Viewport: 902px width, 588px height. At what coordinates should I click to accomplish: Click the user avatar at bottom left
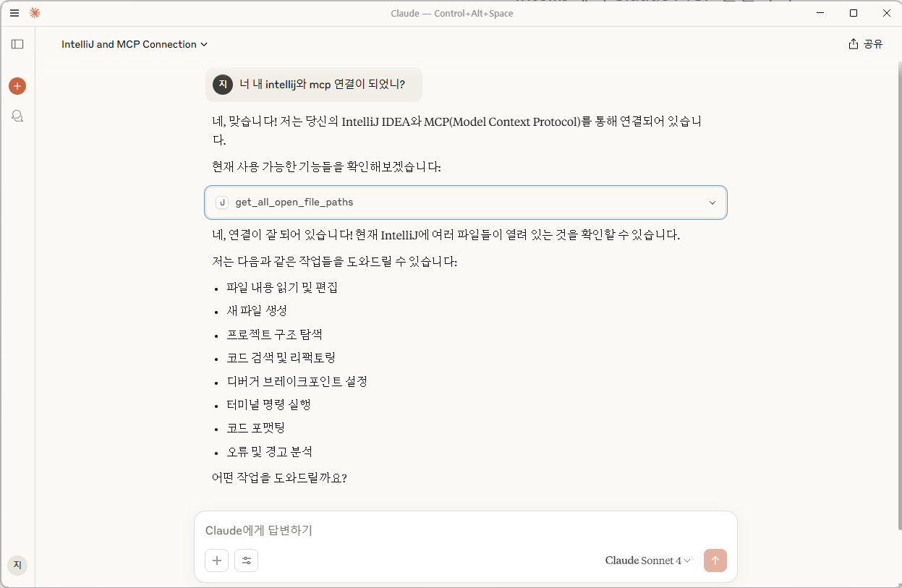pyautogui.click(x=17, y=565)
